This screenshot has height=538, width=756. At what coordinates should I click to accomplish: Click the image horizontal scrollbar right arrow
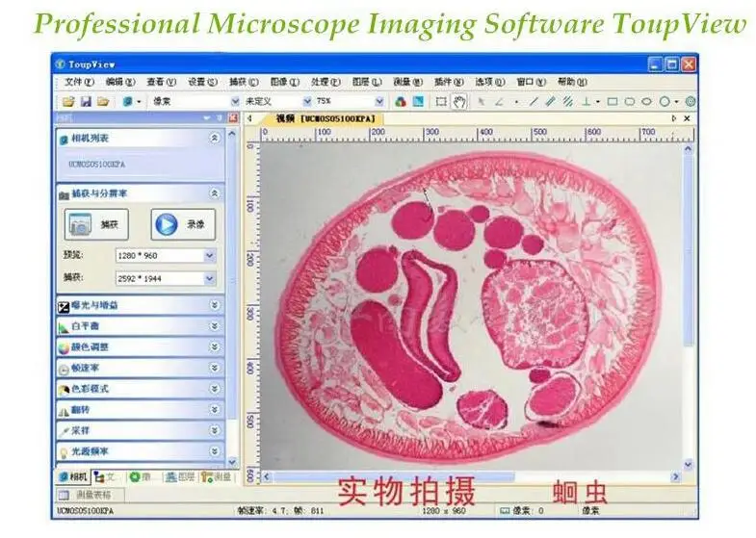point(675,476)
